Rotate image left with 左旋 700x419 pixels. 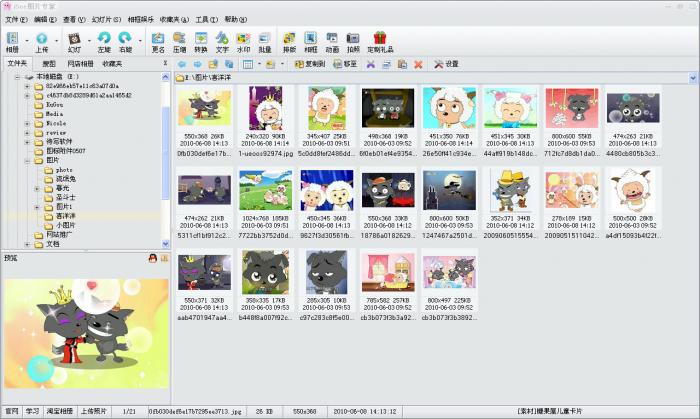click(104, 42)
